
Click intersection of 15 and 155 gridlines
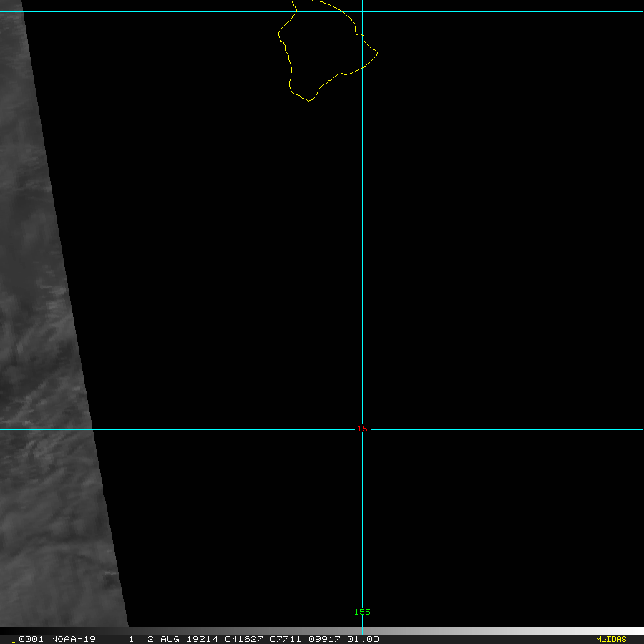click(362, 430)
